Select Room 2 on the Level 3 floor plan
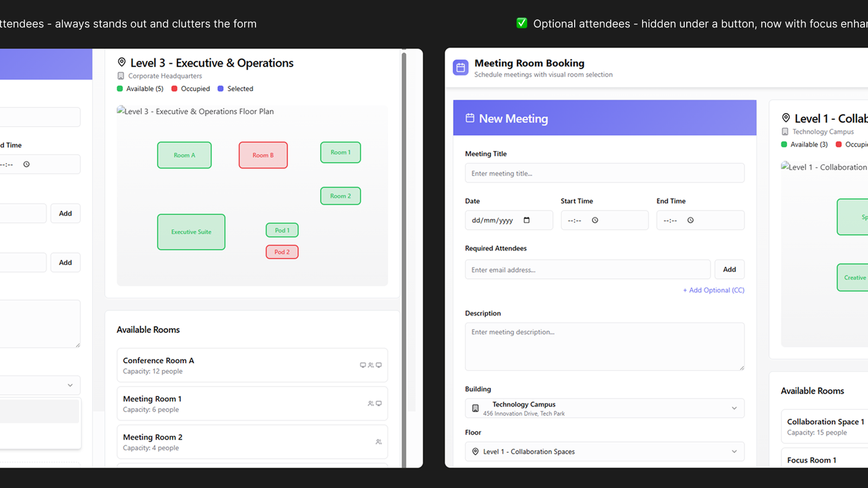 pyautogui.click(x=341, y=196)
